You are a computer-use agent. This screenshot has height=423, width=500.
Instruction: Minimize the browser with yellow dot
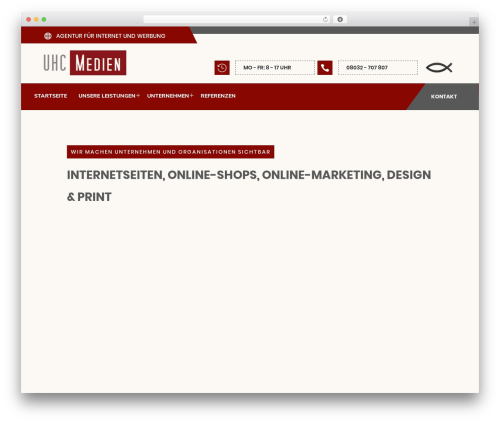(x=36, y=20)
